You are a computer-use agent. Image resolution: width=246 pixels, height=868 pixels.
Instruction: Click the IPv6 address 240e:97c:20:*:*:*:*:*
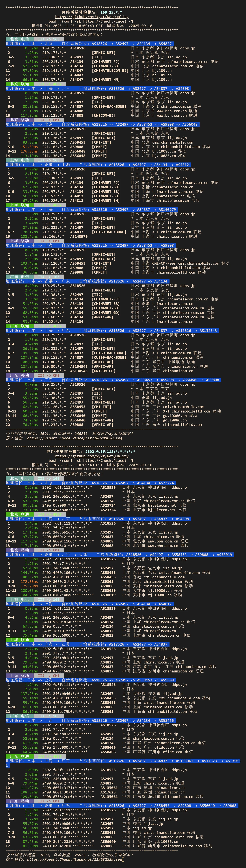point(65,752)
